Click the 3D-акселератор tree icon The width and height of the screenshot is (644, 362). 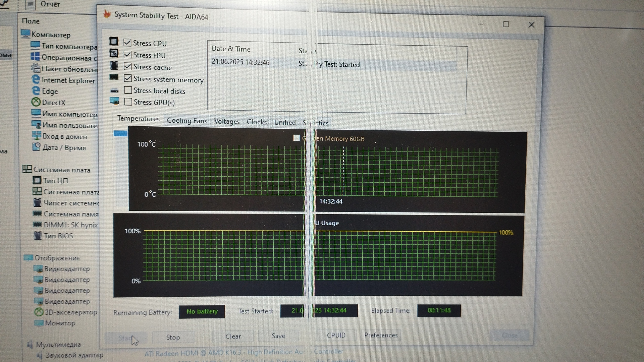(39, 312)
